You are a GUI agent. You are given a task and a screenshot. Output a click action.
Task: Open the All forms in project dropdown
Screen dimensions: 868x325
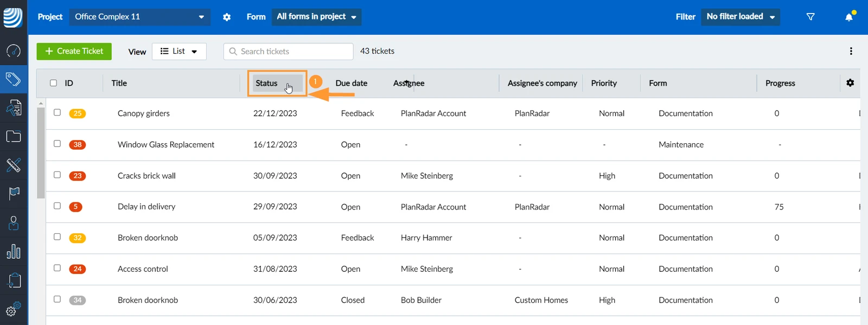pyautogui.click(x=316, y=17)
